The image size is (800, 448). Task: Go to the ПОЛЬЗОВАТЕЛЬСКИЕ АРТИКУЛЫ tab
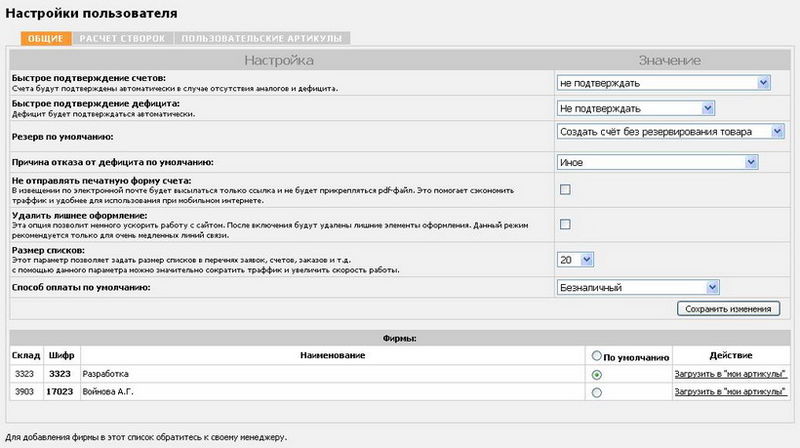point(262,38)
